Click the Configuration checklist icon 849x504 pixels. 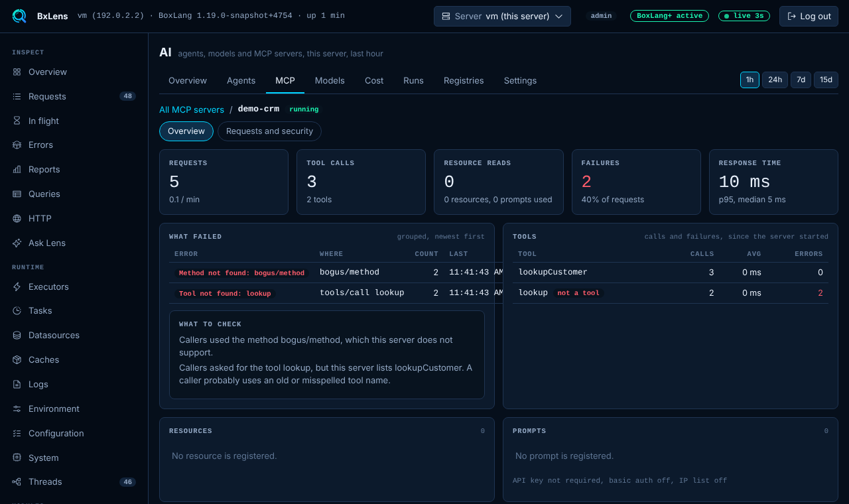click(17, 433)
